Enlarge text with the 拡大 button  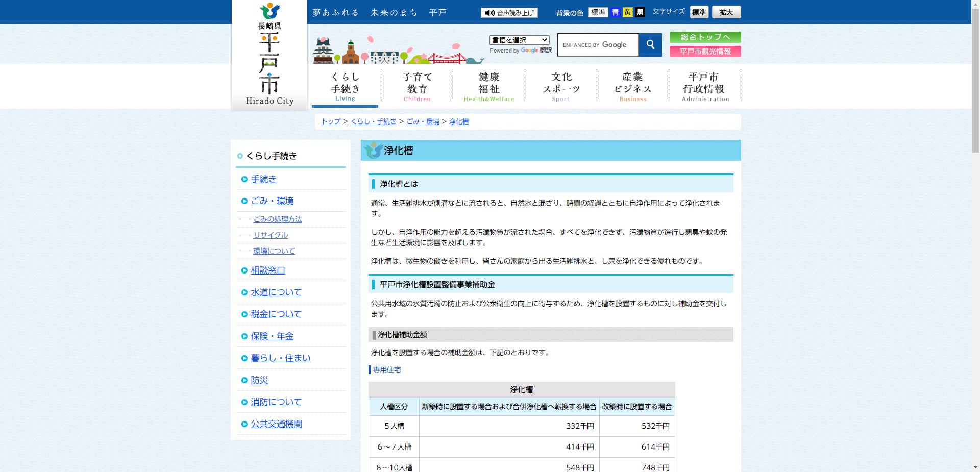pos(726,12)
